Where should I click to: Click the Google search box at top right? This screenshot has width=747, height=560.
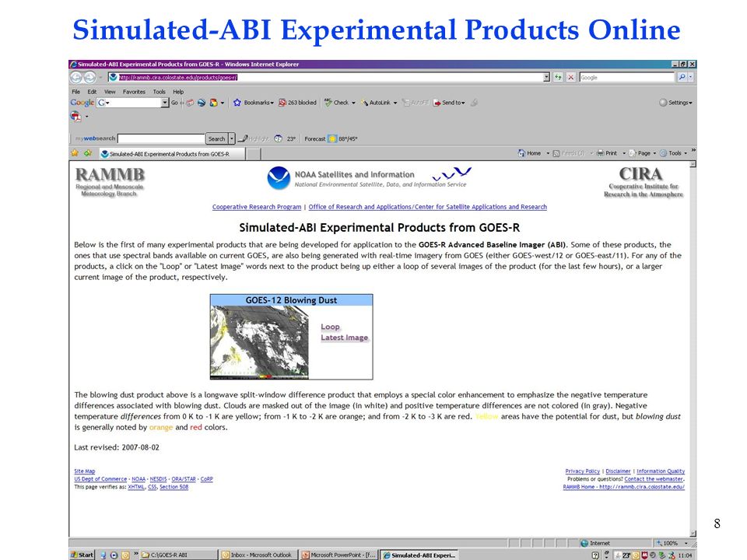tap(627, 77)
